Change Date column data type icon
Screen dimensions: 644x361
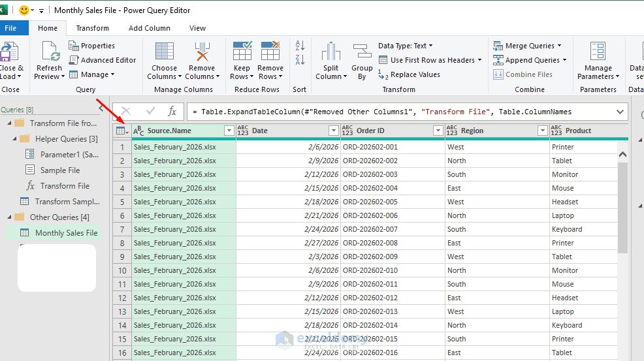(243, 131)
